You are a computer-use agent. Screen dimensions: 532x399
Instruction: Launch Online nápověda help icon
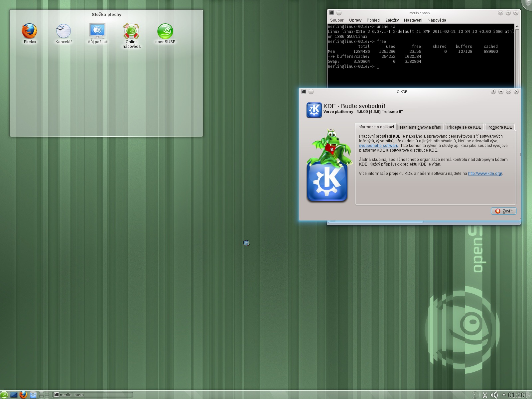point(131,32)
